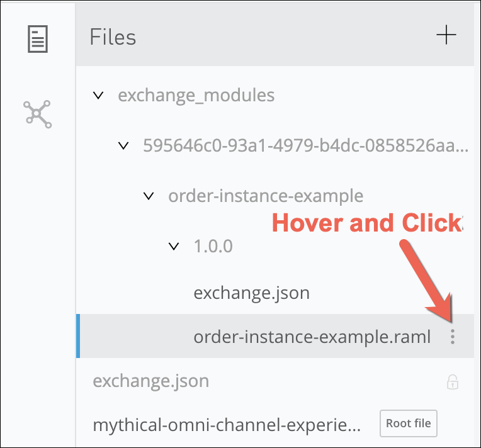Open the order-instance-example.raml file
The height and width of the screenshot is (448, 481).
point(312,337)
